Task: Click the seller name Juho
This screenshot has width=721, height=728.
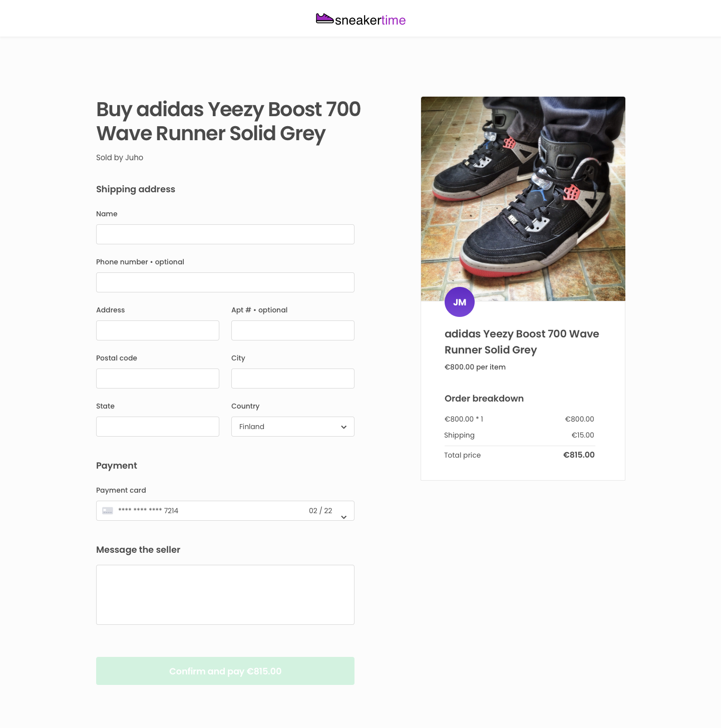Action: click(134, 158)
